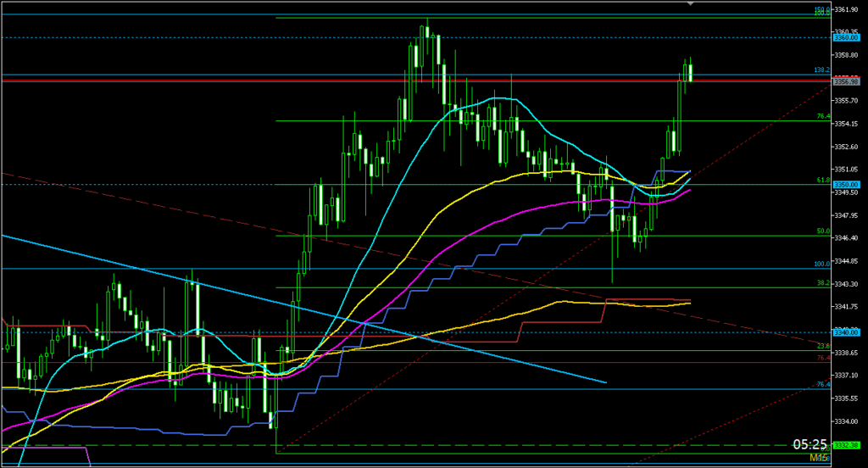This screenshot has height=468, width=868.
Task: Click the 3351.05 price scale value
Action: 847,170
